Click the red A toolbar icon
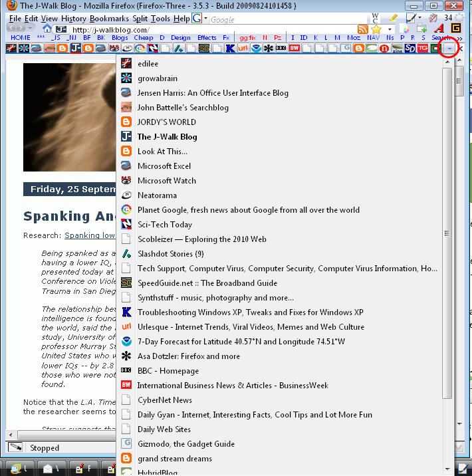 tap(439, 29)
